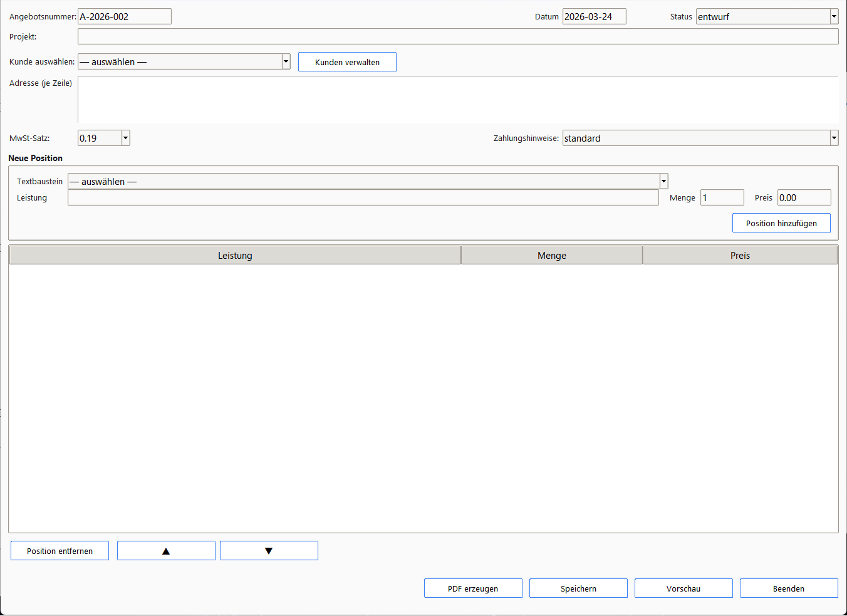Focus the Angebotsnummer field

coord(124,17)
